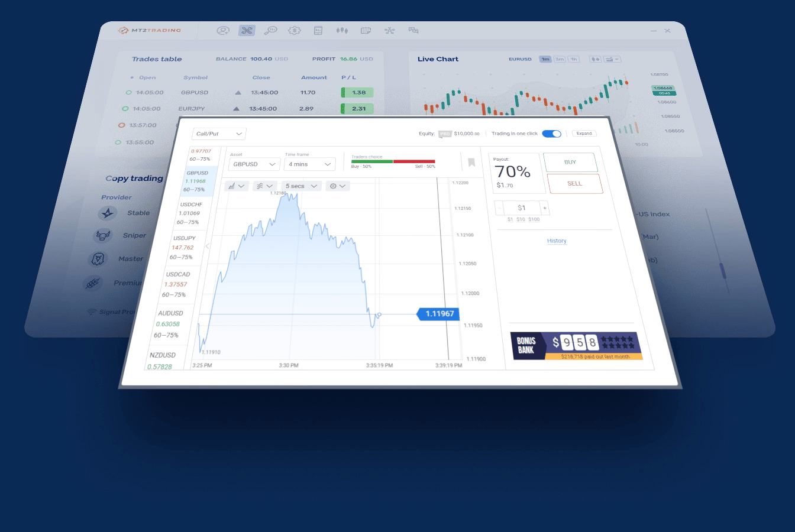Open the calculator report icon in MT2Trading toolbar
This screenshot has width=795, height=532.
[x=318, y=30]
